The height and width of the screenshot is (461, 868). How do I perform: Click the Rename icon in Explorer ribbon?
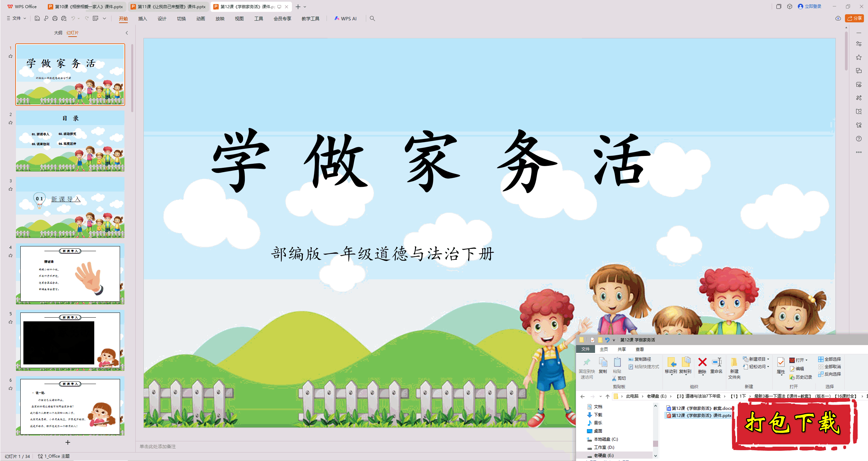pyautogui.click(x=716, y=362)
